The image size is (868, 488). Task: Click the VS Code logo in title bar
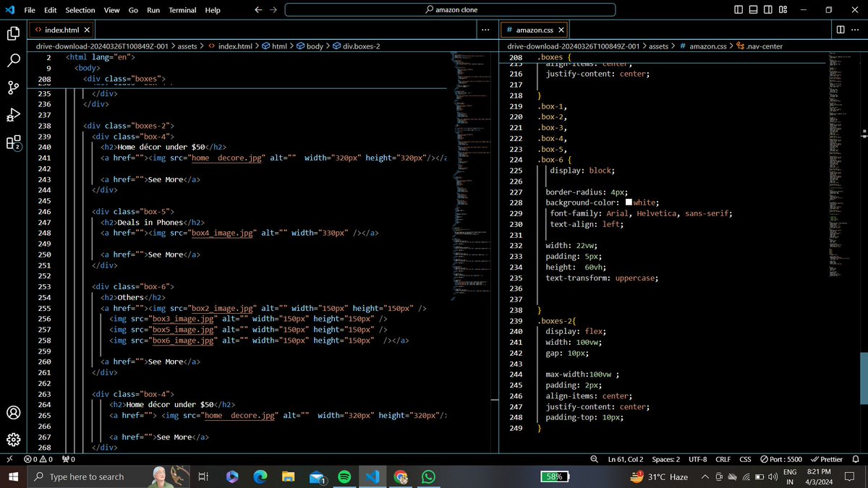point(9,9)
